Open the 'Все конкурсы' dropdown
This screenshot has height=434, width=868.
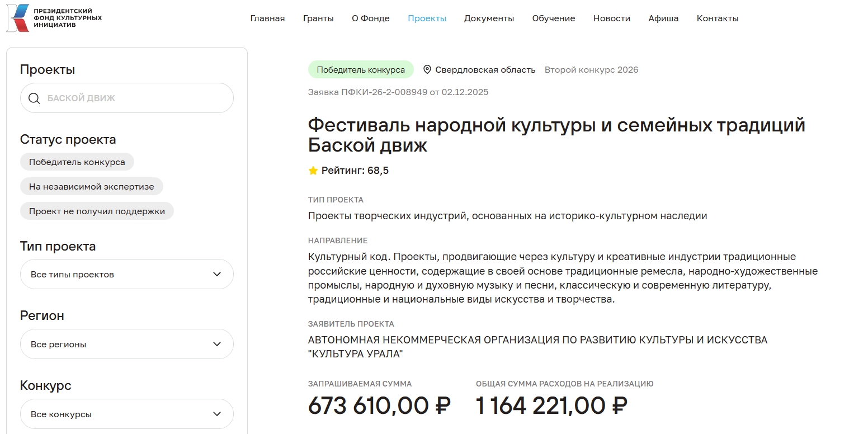pyautogui.click(x=126, y=414)
